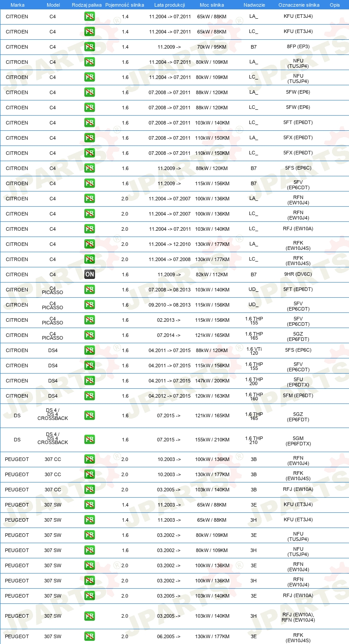Click the Opis column header

click(335, 5)
